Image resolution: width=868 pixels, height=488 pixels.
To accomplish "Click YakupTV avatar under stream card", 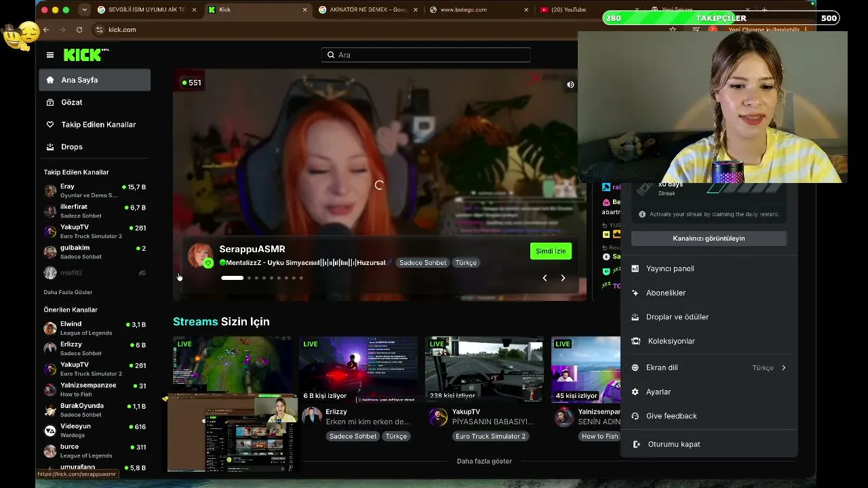I will [x=438, y=416].
